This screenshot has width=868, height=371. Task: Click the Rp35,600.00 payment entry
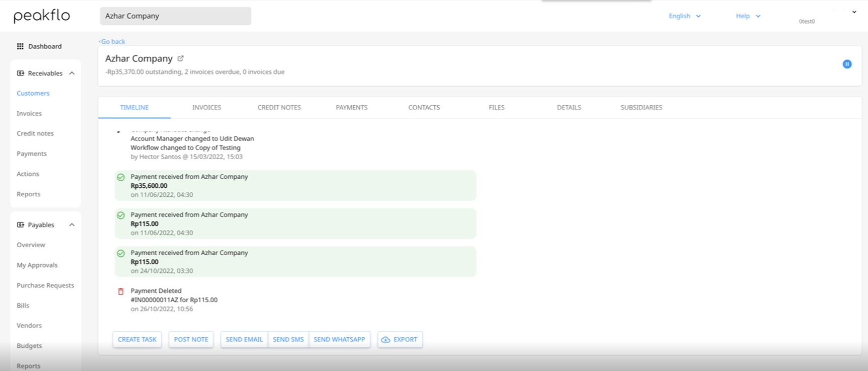(295, 185)
